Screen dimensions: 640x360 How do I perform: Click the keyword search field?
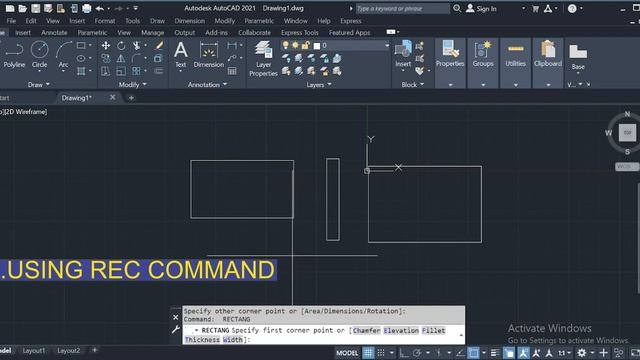coord(402,8)
